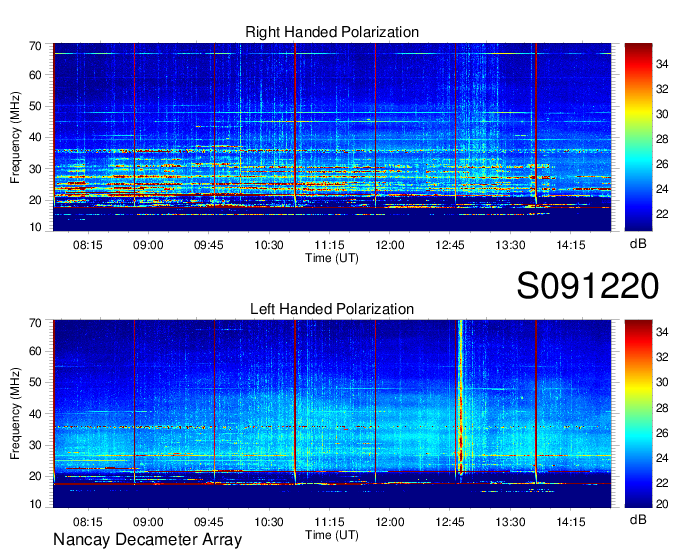Click the 50 MHz tick on Right Handed plot
The image size is (680, 552).
click(x=35, y=106)
